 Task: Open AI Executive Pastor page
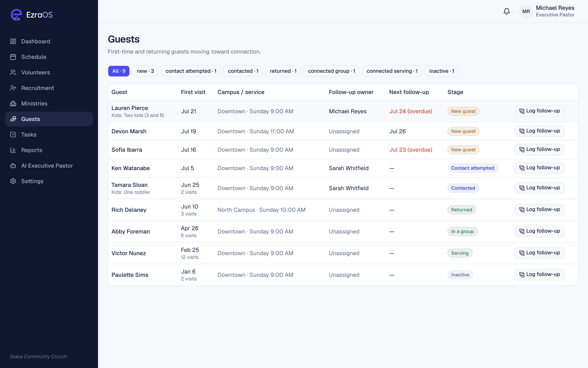pyautogui.click(x=49, y=166)
